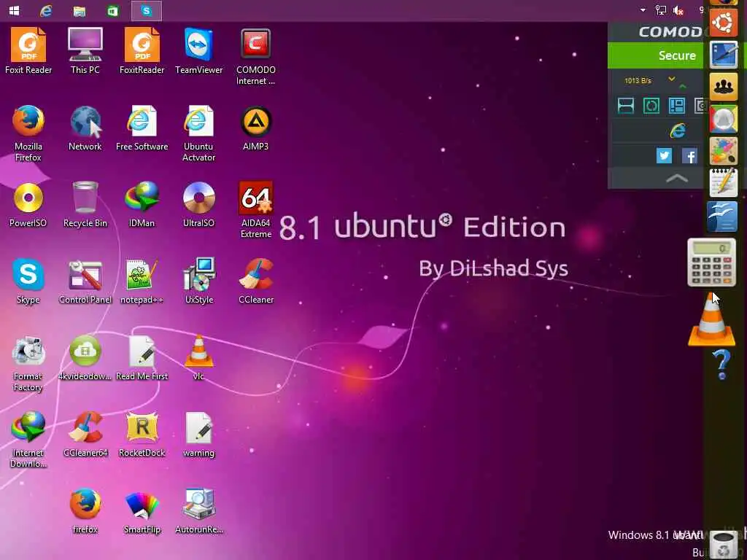
Task: Open the Free Software link icon
Action: click(x=142, y=128)
